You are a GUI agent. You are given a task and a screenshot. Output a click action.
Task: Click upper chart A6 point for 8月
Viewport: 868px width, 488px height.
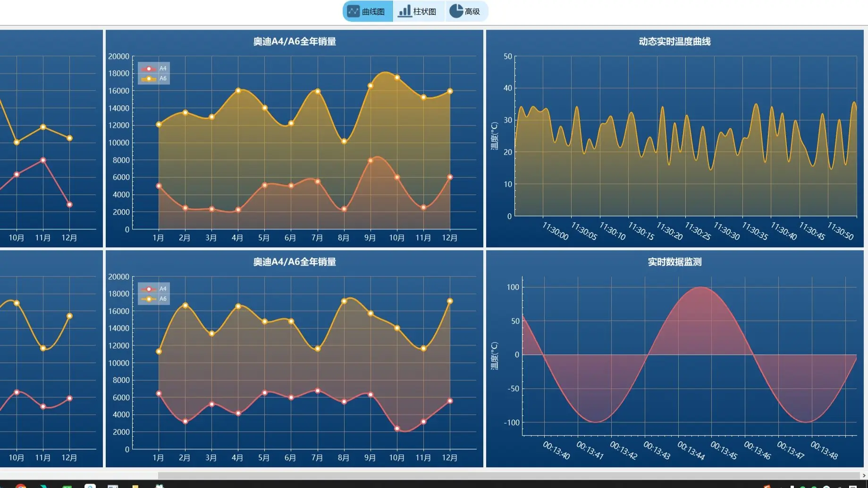point(344,141)
